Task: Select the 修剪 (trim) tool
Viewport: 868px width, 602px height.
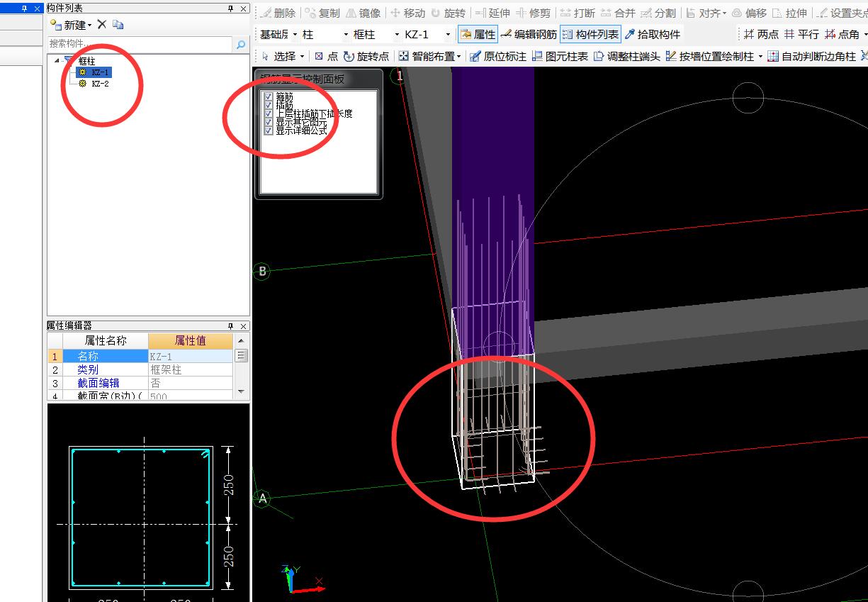Action: pos(534,13)
